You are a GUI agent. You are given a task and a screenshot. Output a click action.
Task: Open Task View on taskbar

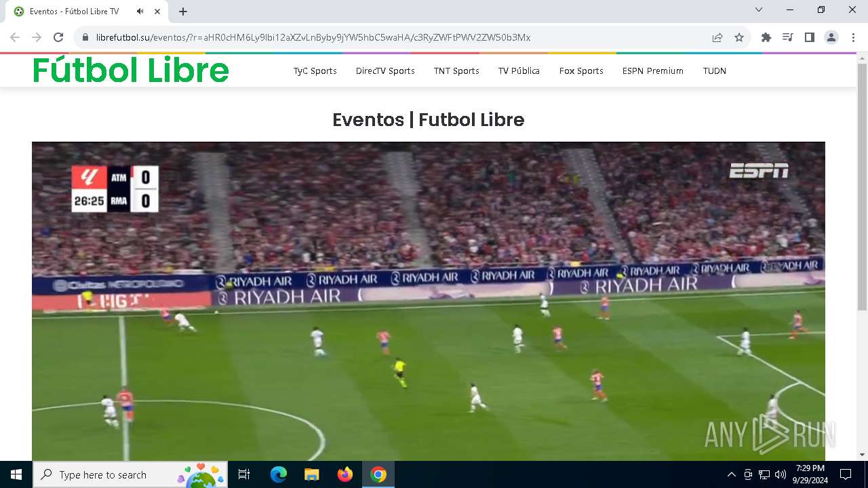(x=244, y=474)
